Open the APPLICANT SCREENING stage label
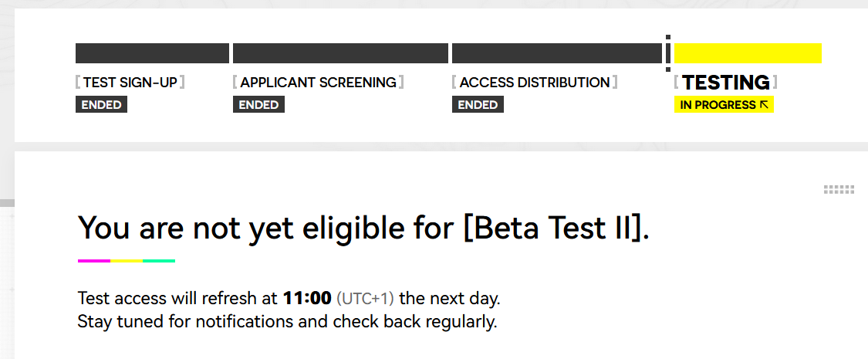The height and width of the screenshot is (359, 868). coord(318,83)
